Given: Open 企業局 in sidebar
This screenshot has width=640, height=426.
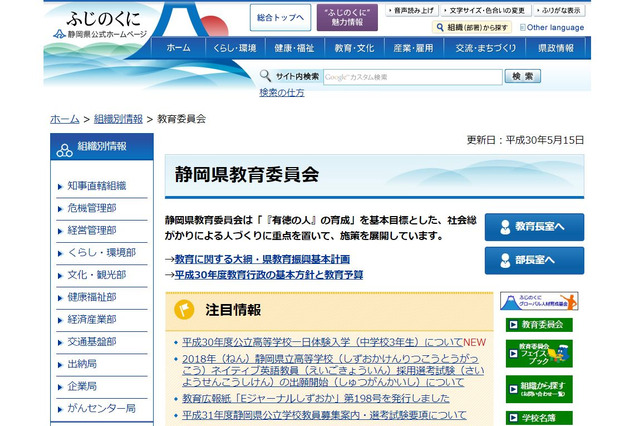Looking at the screenshot, I should pos(82,386).
